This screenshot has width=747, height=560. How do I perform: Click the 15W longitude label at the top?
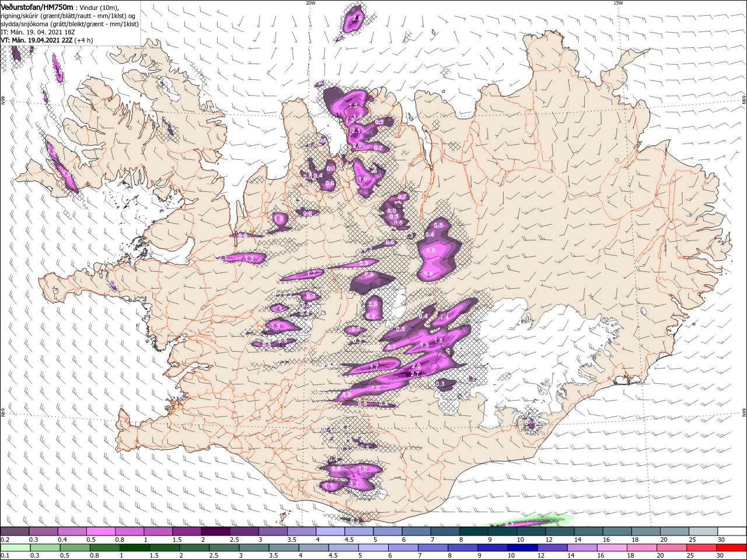(x=618, y=3)
